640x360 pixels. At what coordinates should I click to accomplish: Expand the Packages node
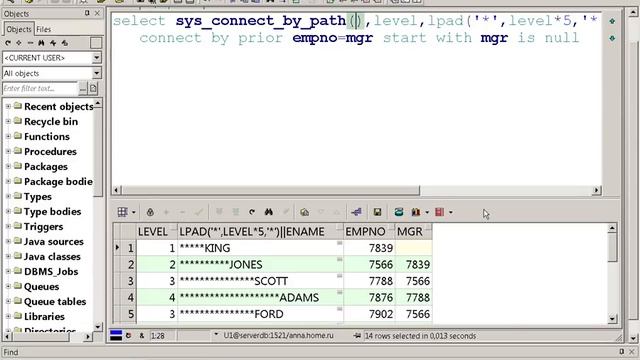click(8, 166)
